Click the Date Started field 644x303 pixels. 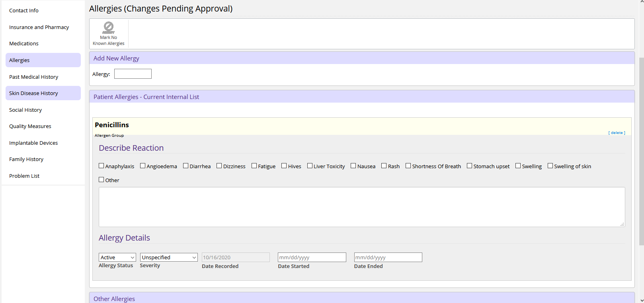[312, 257]
